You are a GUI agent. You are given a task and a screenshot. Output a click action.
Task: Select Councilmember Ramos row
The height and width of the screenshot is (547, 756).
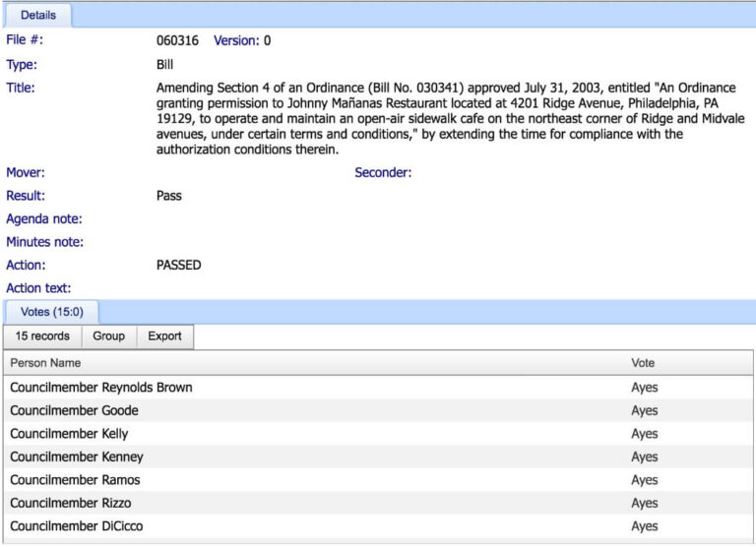click(x=378, y=480)
